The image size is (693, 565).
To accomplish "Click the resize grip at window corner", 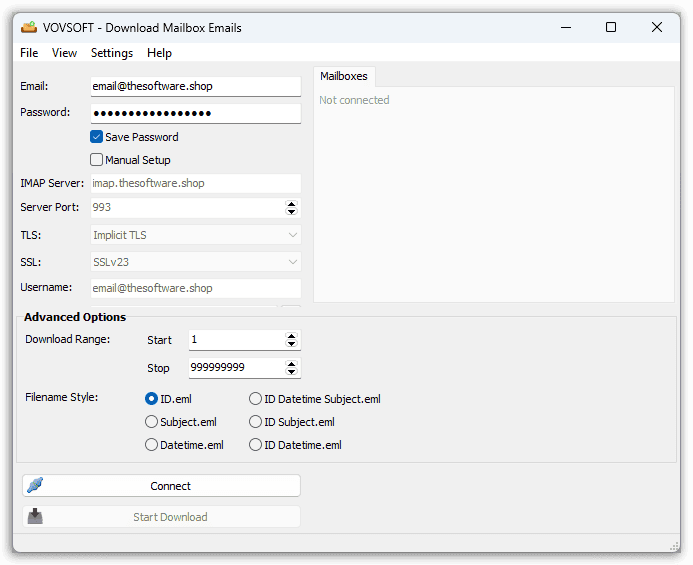I will pyautogui.click(x=674, y=546).
